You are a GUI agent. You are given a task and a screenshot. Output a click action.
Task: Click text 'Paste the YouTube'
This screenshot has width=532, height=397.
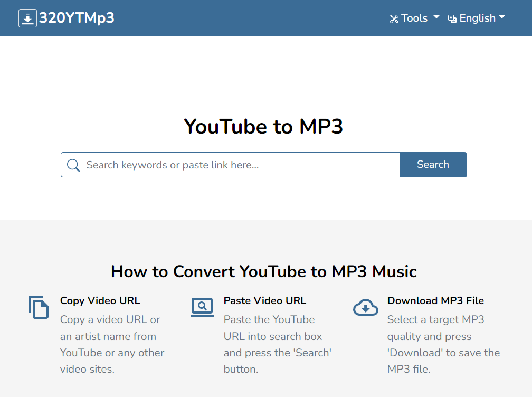click(269, 319)
